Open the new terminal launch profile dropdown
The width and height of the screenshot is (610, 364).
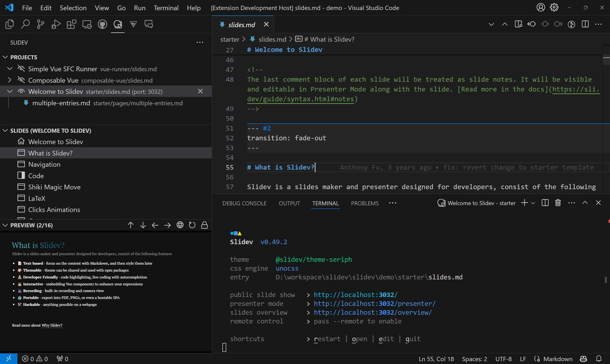coord(533,203)
